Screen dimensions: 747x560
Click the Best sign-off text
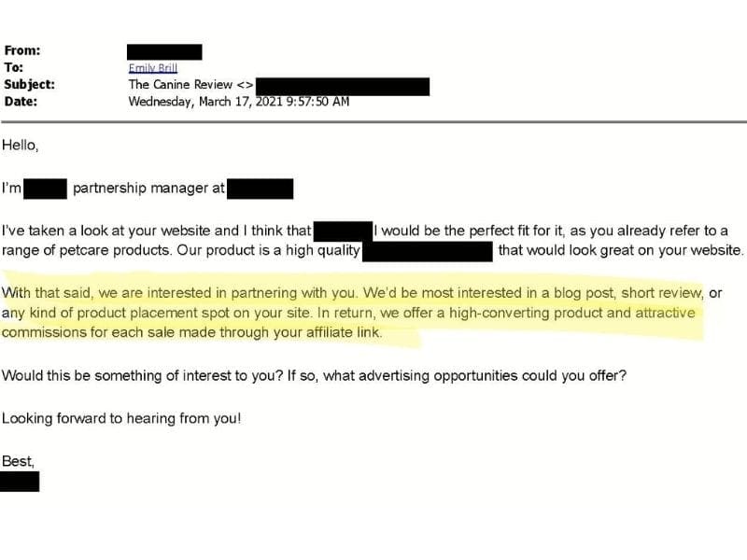18,461
